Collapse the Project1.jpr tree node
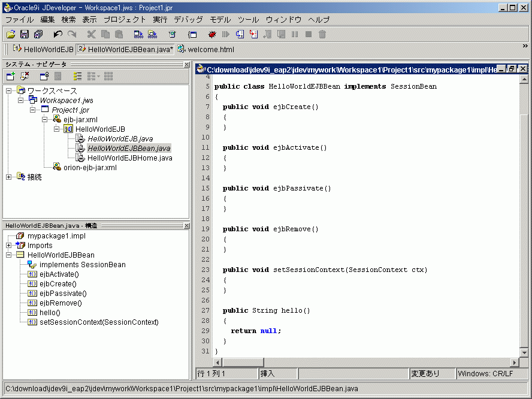 coord(33,110)
